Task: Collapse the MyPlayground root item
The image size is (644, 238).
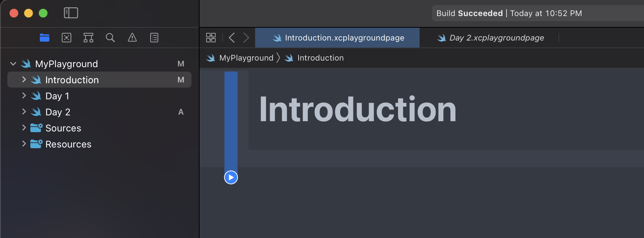Action: pyautogui.click(x=13, y=64)
